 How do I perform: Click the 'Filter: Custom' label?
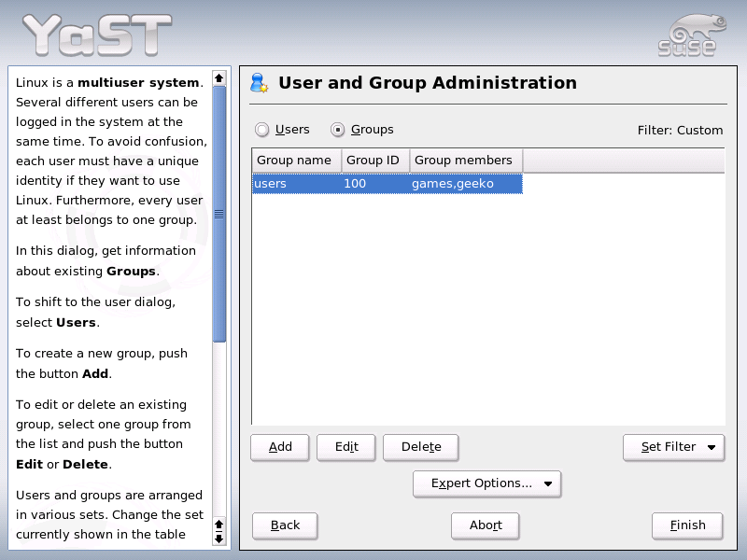point(680,131)
